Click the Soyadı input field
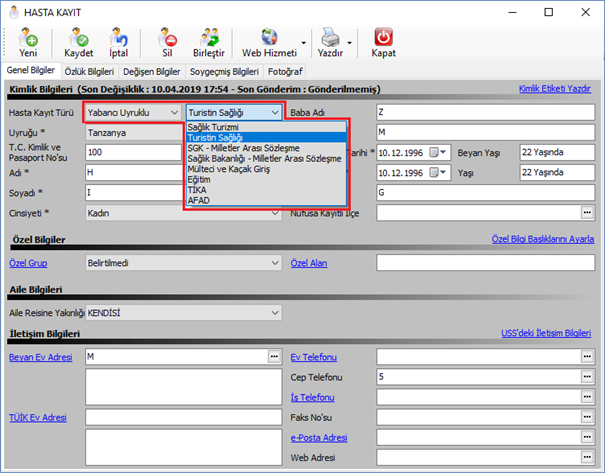Screen dimensions: 605x473 (134, 193)
